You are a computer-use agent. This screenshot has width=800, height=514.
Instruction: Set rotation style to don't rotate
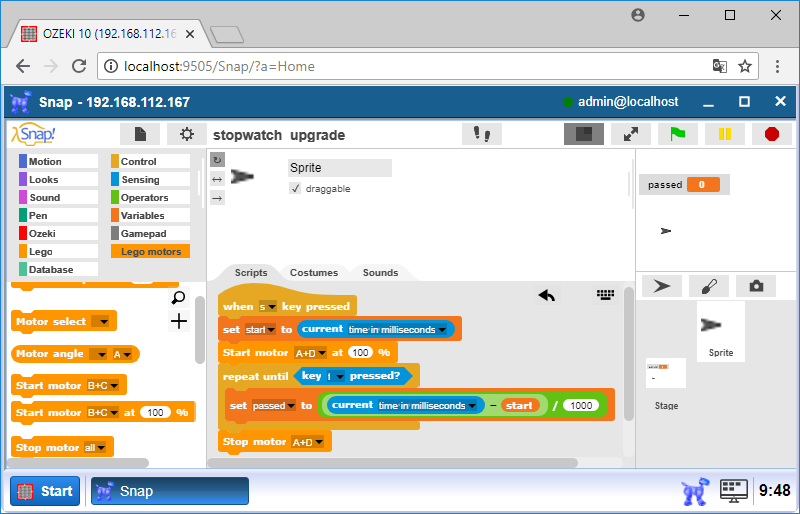point(217,198)
